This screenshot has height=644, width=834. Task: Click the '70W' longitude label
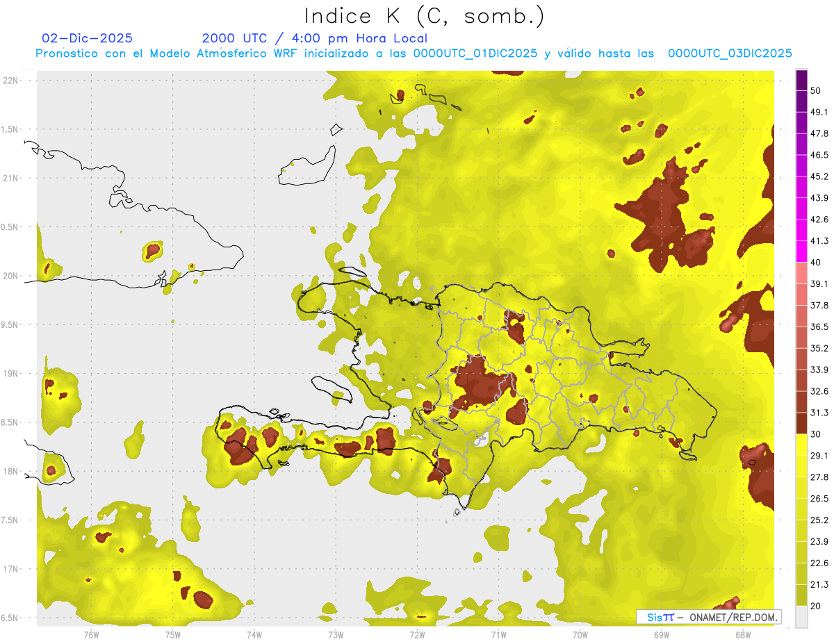click(580, 634)
